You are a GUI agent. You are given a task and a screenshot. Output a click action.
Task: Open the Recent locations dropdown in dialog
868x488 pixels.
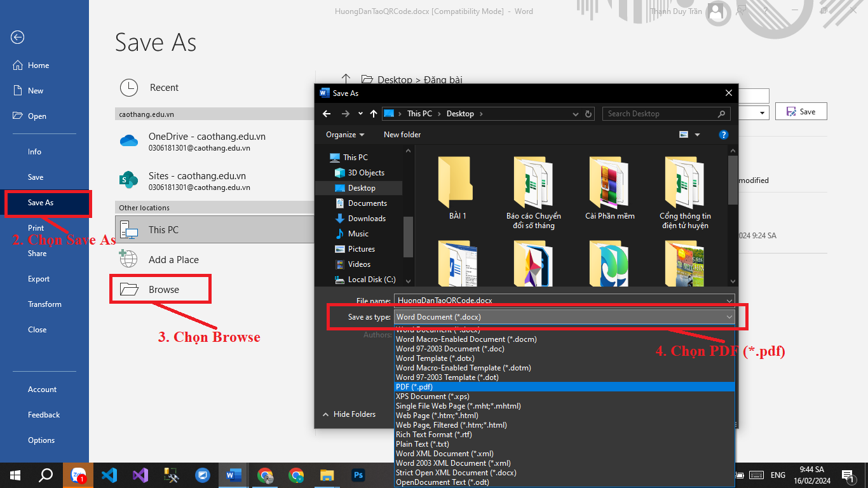click(361, 114)
